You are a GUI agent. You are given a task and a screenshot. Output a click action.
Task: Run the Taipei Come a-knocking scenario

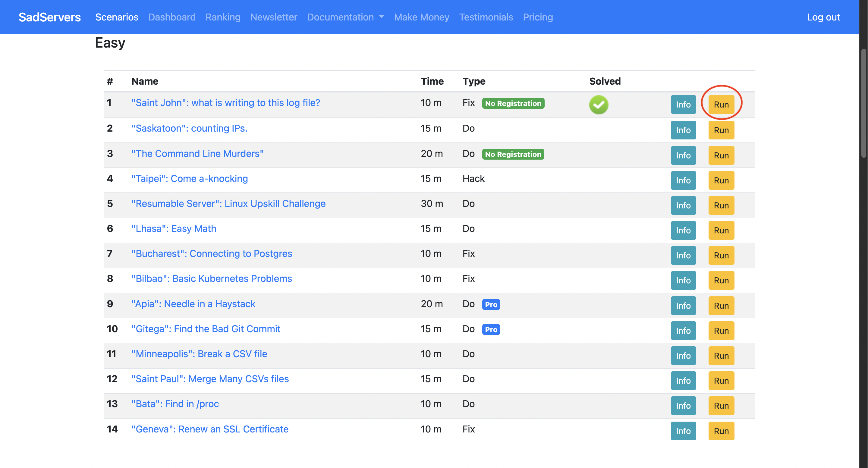pyautogui.click(x=721, y=180)
